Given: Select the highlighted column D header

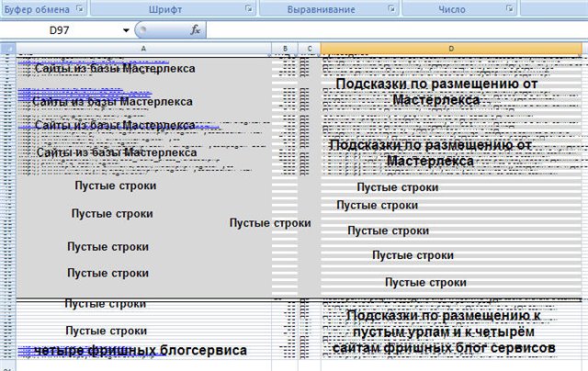Looking at the screenshot, I should point(451,49).
